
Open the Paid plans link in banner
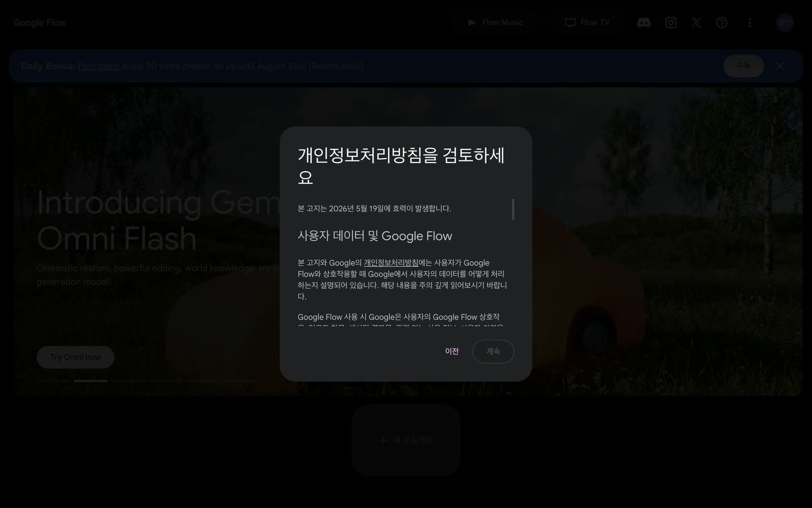pos(98,66)
